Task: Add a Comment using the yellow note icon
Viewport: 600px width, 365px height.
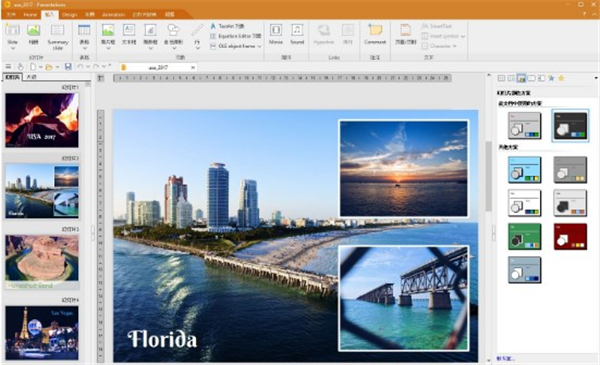Action: click(375, 34)
